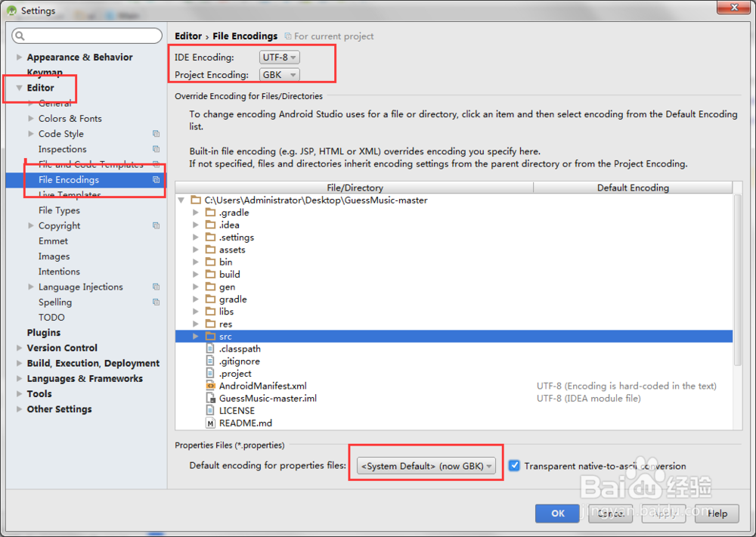Select the gen folder row
Screen dimensions: 756x537
(454, 287)
